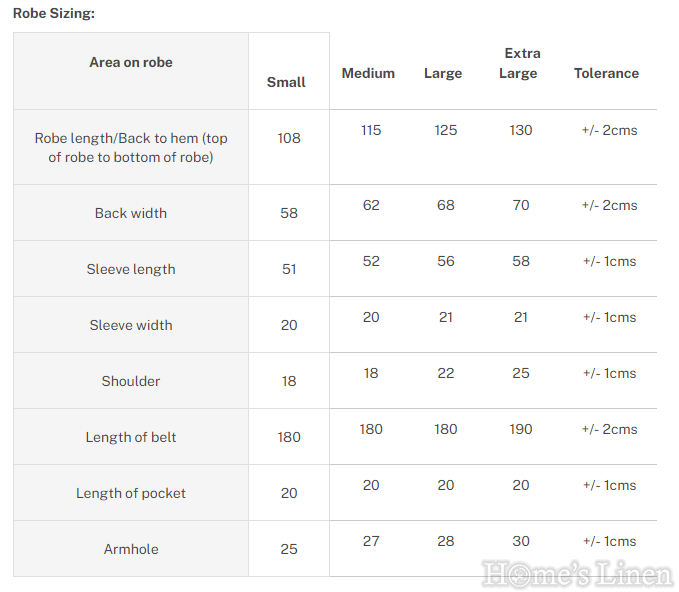The image size is (679, 592).
Task: Click the Small robe length value 108
Action: click(x=289, y=138)
